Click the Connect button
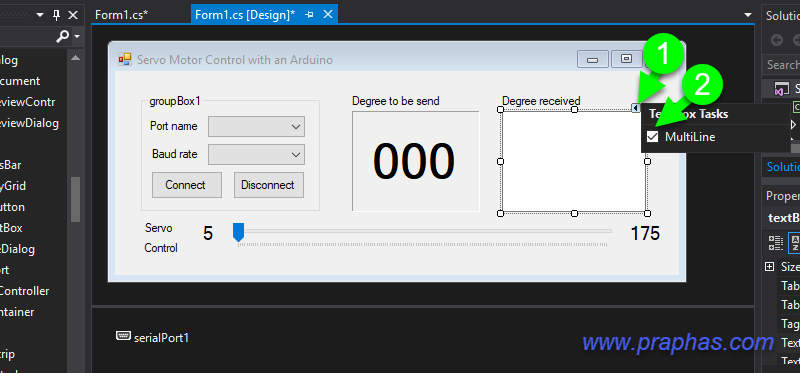Viewport: 800px width, 373px height. click(187, 185)
